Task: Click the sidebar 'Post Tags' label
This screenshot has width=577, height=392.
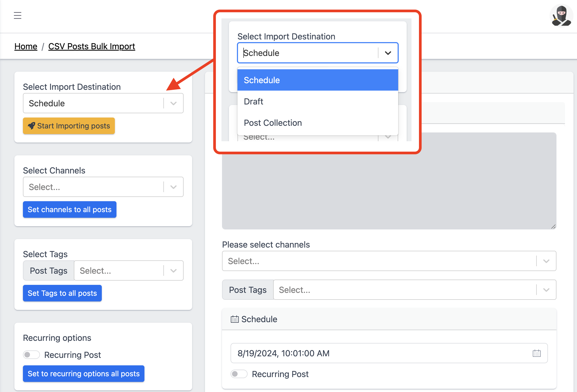Action: (x=49, y=270)
